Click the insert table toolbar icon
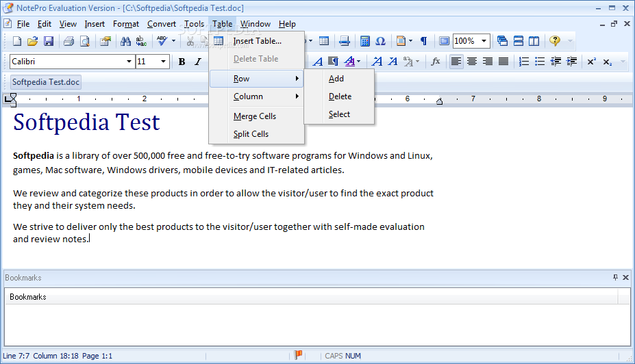Image resolution: width=635 pixels, height=364 pixels. tap(323, 41)
